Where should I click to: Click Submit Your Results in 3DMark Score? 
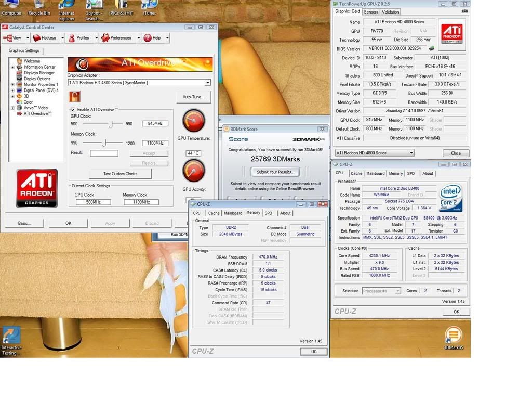(275, 172)
